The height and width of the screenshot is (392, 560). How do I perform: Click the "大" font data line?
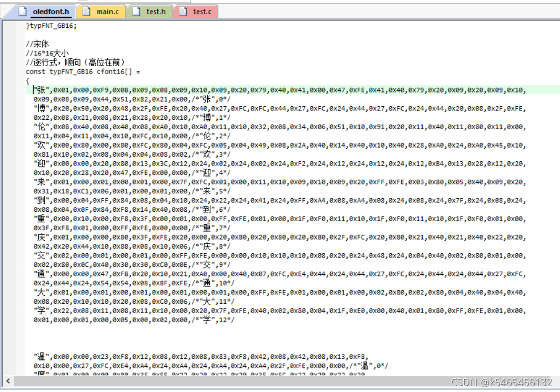pos(280,292)
